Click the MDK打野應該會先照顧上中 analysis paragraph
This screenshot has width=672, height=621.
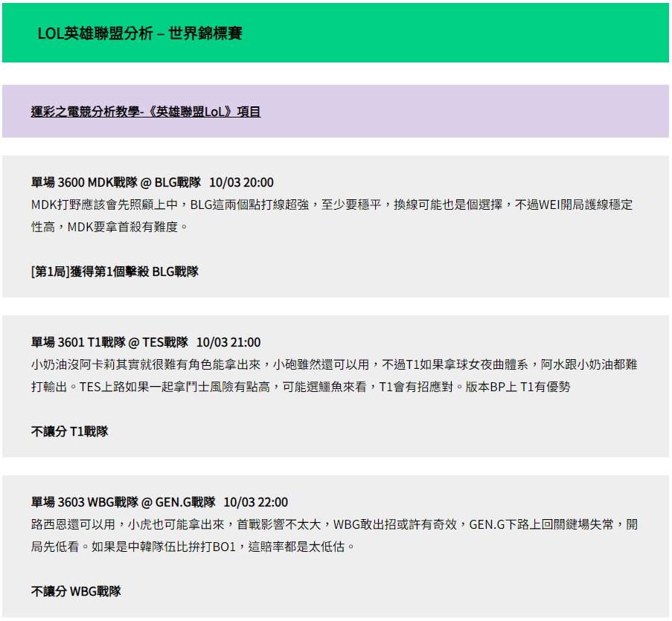332,216
